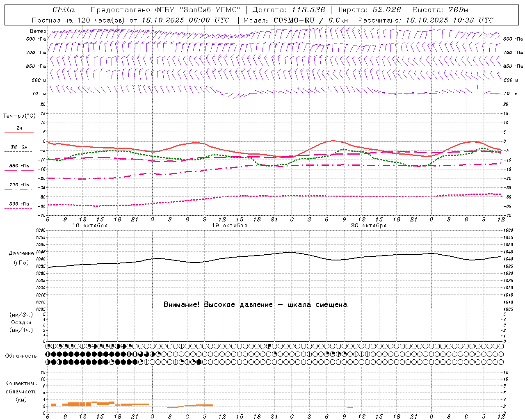This screenshot has height=420, width=525.
Task: Click the (мм/3ч.) precipitation unit label
Action: (21, 315)
